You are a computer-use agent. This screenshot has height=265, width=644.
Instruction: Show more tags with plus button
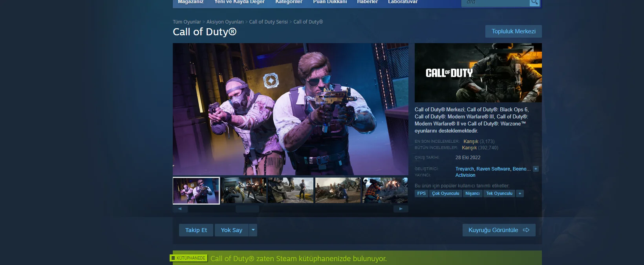point(520,193)
